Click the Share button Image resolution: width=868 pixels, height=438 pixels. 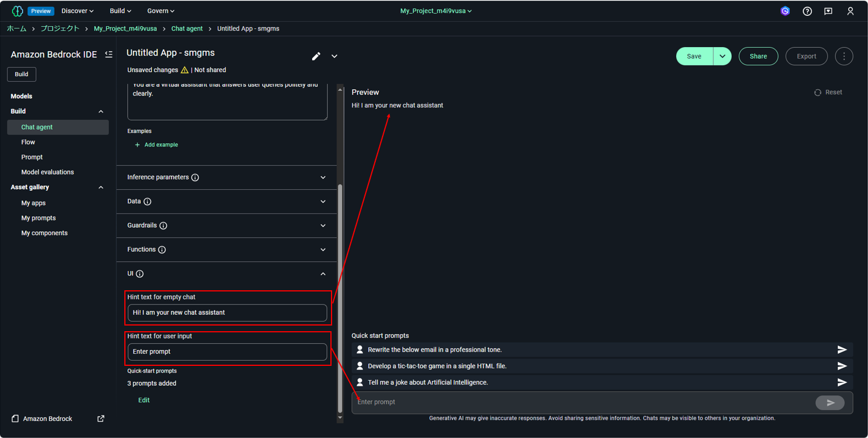[758, 56]
